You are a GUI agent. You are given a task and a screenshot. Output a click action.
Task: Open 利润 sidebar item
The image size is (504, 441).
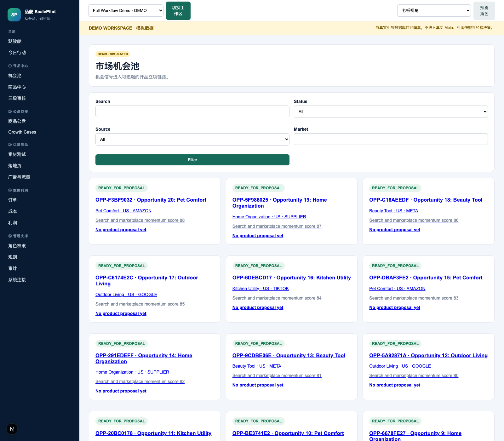[x=13, y=223]
